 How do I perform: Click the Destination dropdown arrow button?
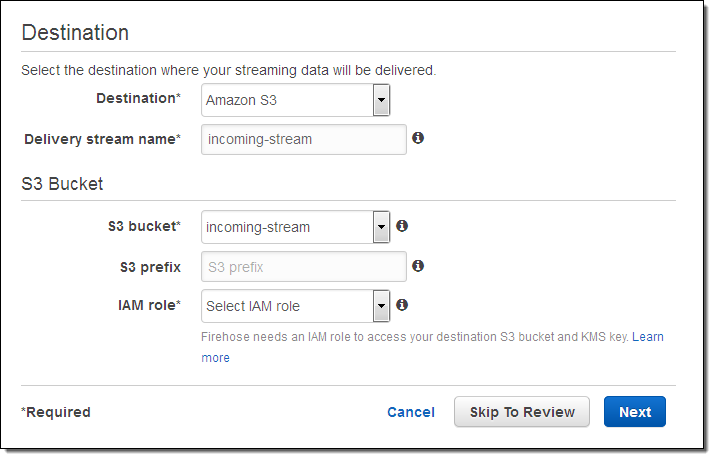pos(381,100)
